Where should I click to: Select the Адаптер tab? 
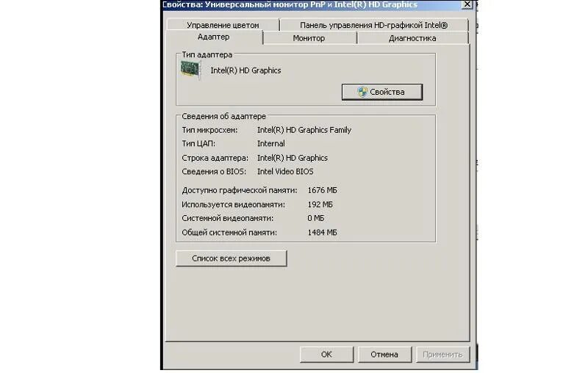click(x=213, y=37)
